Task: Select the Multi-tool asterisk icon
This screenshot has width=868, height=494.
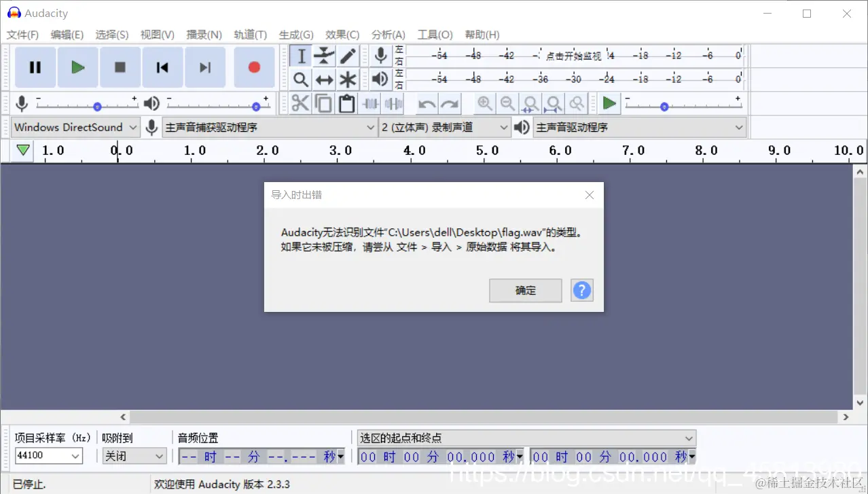Action: click(x=348, y=80)
